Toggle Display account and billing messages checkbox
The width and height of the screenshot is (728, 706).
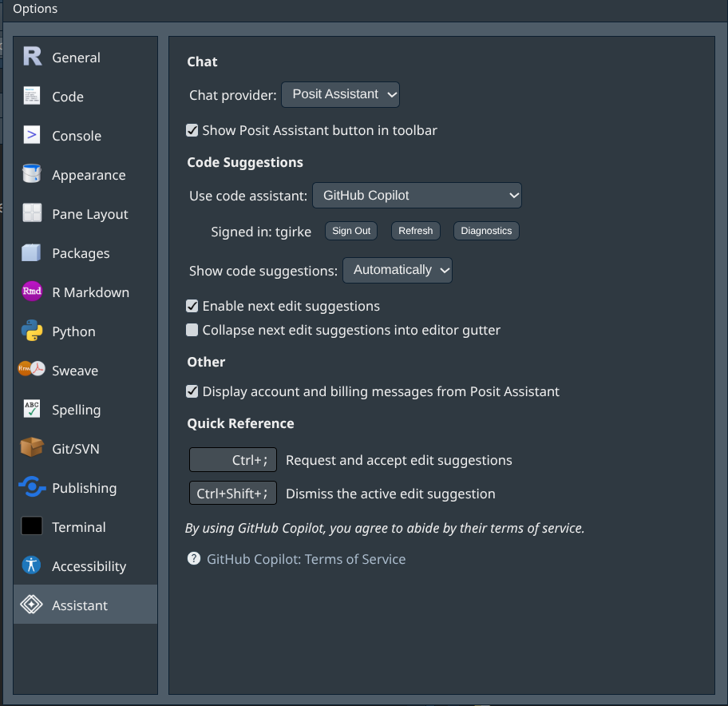pyautogui.click(x=192, y=391)
